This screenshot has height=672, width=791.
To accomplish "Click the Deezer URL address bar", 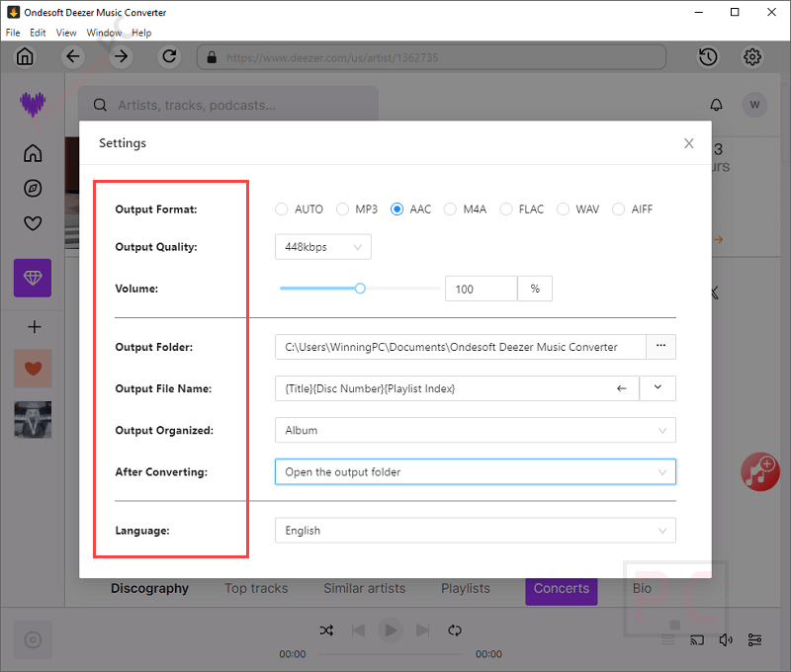I will click(431, 57).
